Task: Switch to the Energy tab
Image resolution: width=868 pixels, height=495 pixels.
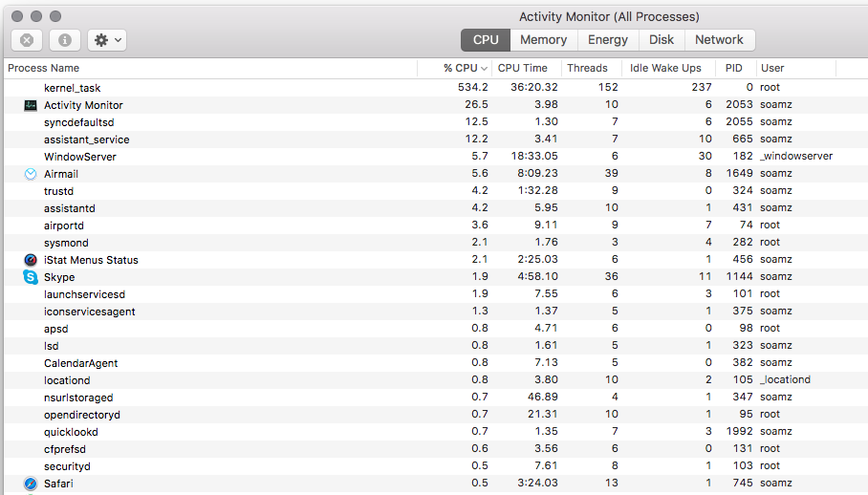Action: tap(608, 40)
